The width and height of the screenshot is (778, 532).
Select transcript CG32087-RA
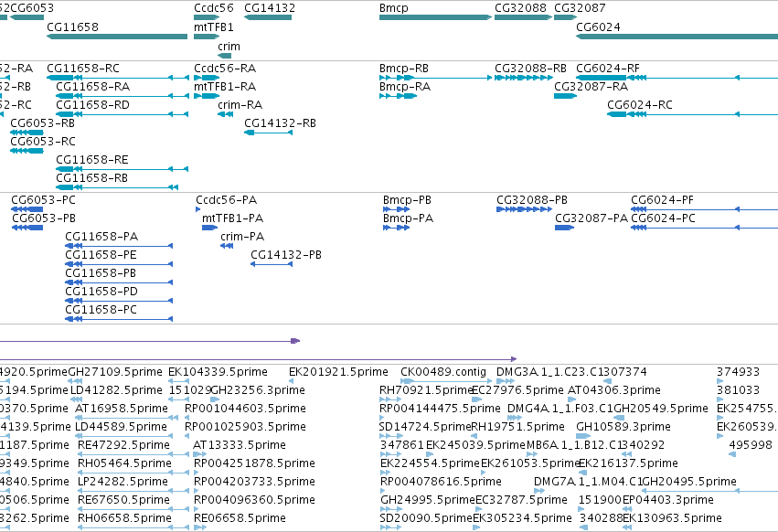pyautogui.click(x=565, y=96)
